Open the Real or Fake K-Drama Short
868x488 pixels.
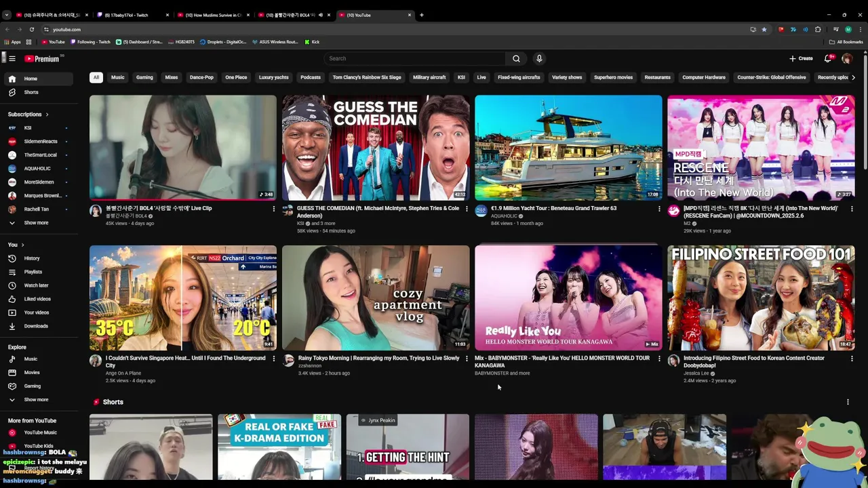click(279, 447)
